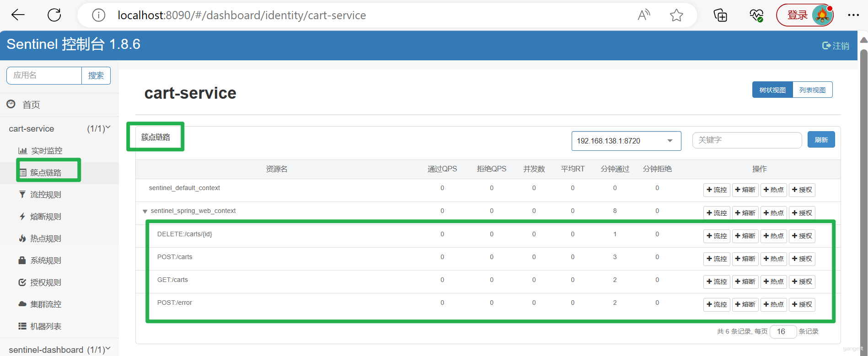
Task: Open browser settings and more menu
Action: [x=853, y=15]
